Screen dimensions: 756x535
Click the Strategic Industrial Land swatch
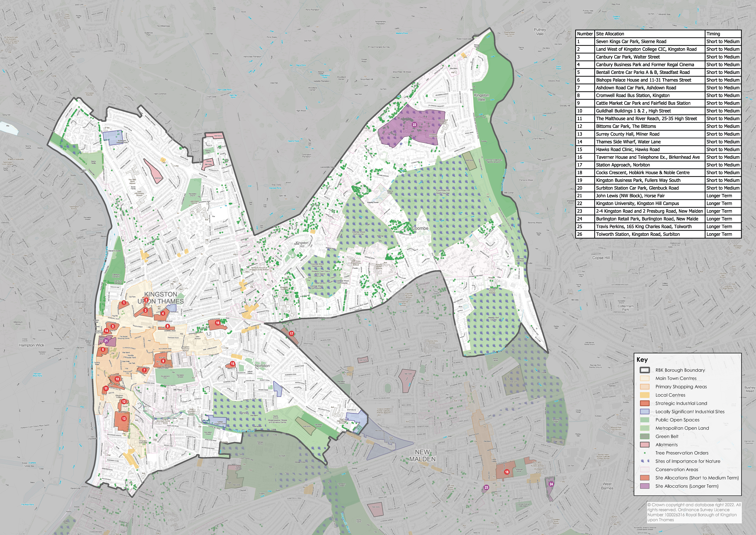tap(645, 403)
